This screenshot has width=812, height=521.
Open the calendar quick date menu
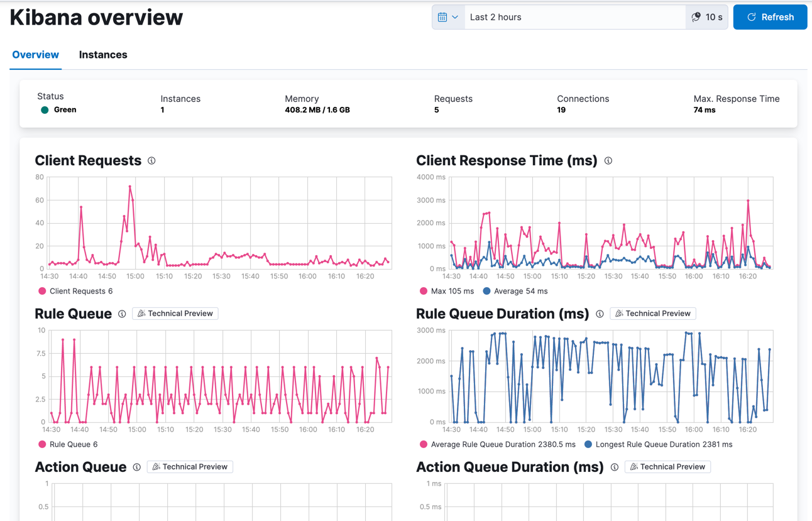(448, 18)
